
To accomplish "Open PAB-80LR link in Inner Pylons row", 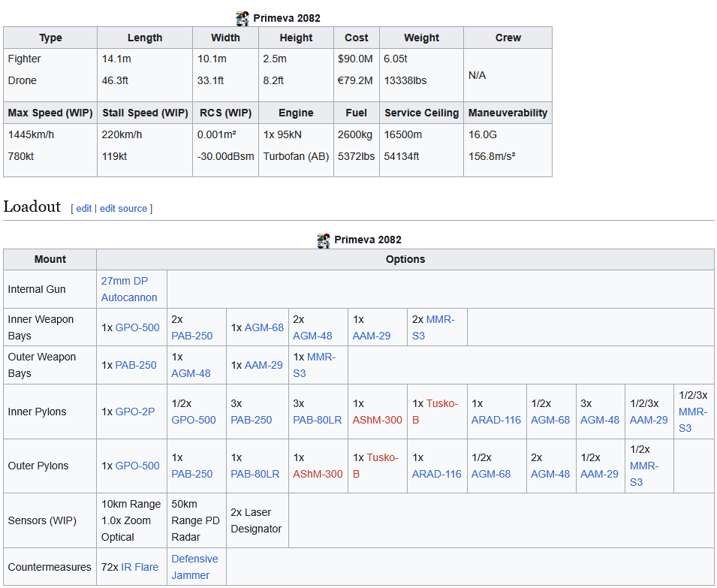I will [318, 421].
